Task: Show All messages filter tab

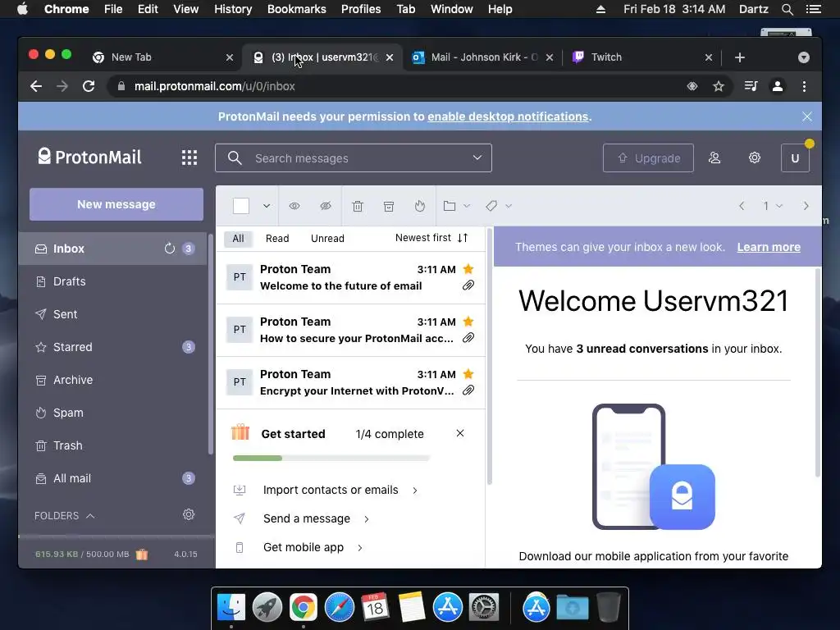Action: coord(238,239)
